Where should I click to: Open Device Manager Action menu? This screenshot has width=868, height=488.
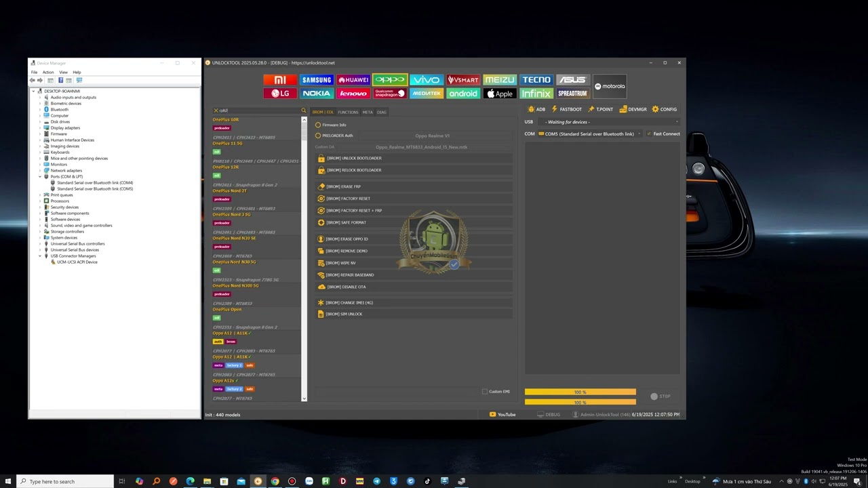tap(48, 72)
